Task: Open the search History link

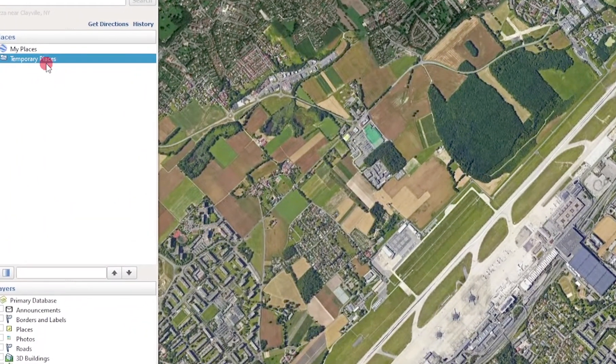Action: tap(143, 24)
